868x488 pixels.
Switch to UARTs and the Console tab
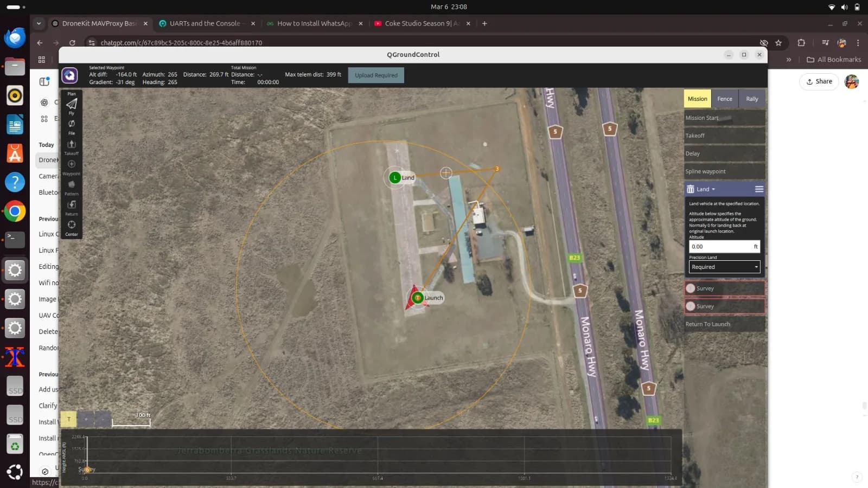coord(205,23)
